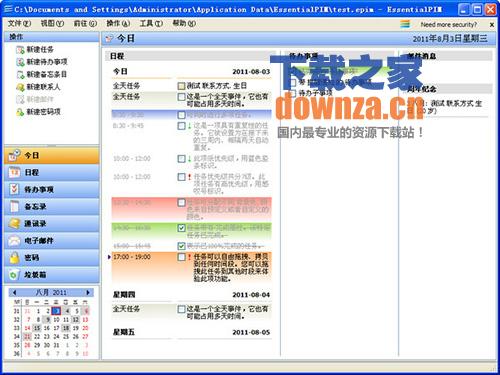The height and width of the screenshot is (375, 500).
Task: Check the 测试 联系方式 生日 all-day task
Action: tap(181, 86)
